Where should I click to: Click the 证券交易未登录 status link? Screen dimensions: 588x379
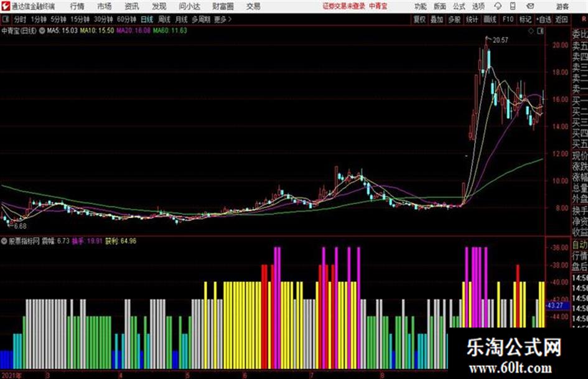click(344, 6)
